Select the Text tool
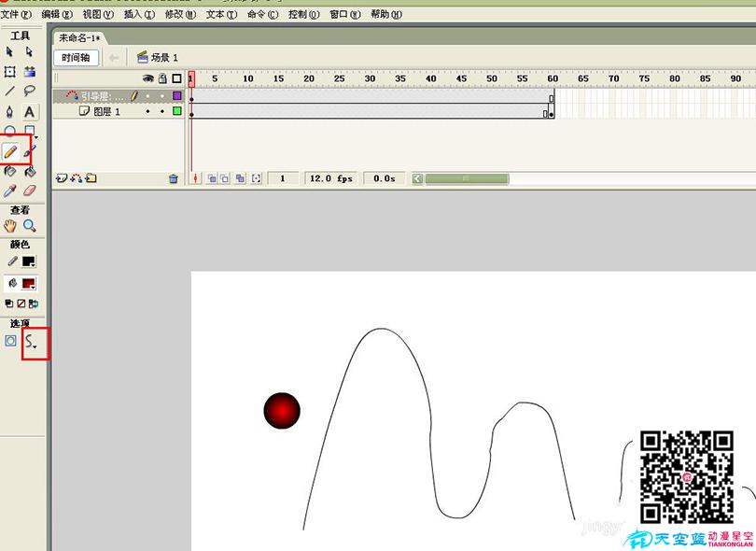This screenshot has width=756, height=551. click(30, 112)
